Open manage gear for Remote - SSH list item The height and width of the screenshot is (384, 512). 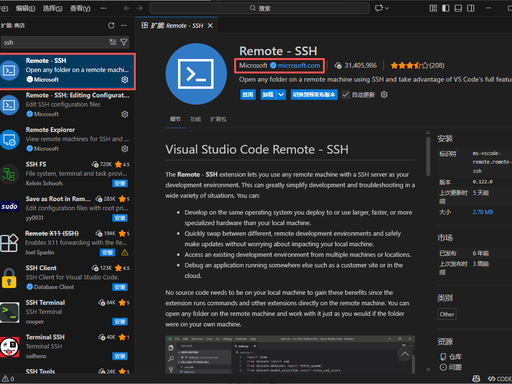pos(125,80)
